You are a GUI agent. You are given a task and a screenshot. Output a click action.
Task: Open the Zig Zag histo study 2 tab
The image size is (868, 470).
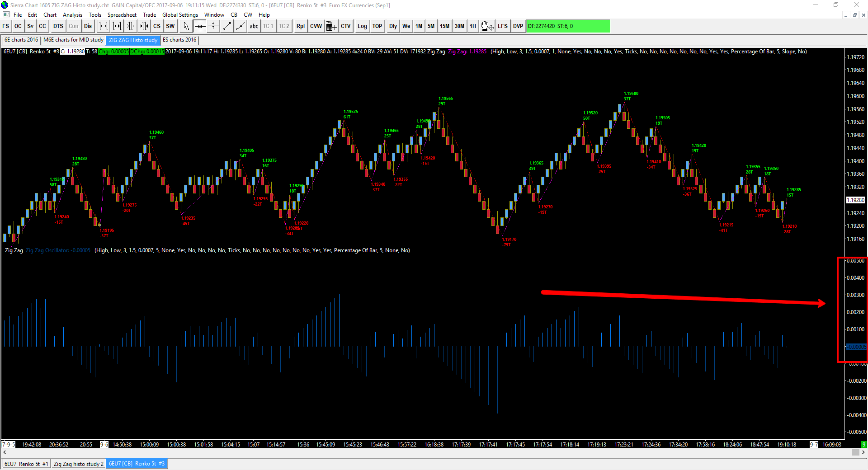(x=79, y=464)
